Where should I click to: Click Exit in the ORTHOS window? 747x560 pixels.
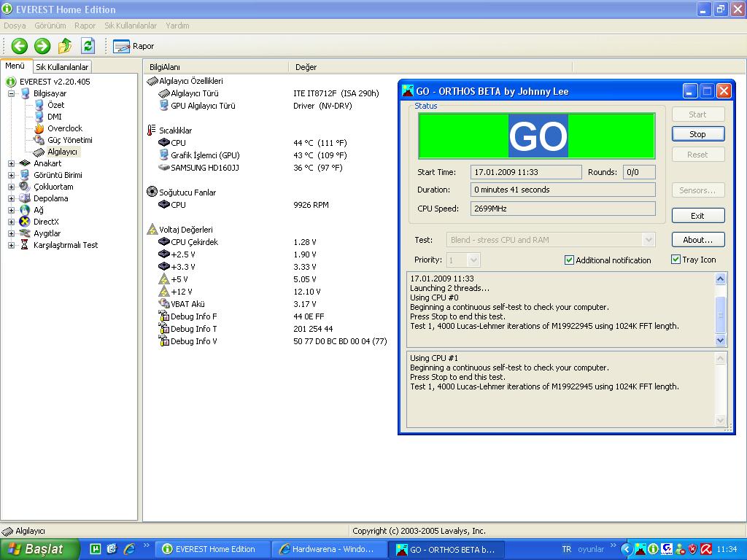(x=698, y=216)
